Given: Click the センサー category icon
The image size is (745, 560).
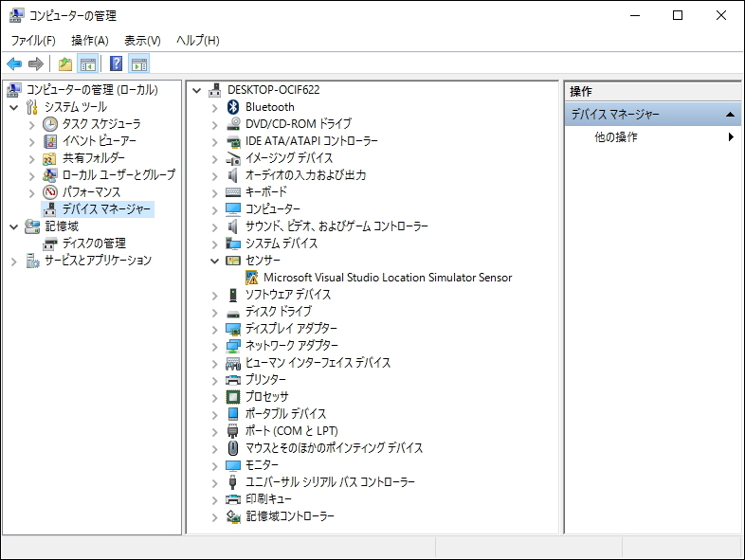Looking at the screenshot, I should point(233,261).
